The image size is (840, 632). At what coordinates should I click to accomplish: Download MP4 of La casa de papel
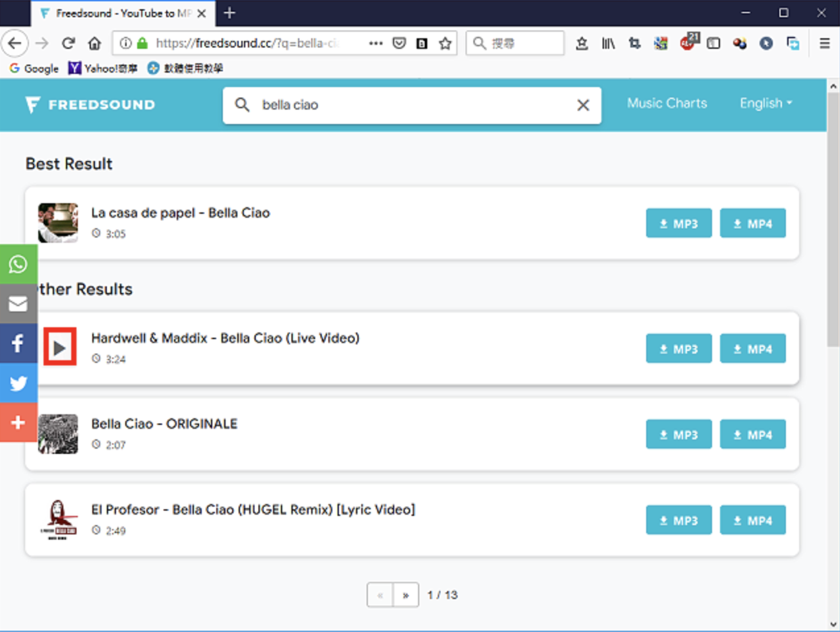pyautogui.click(x=752, y=224)
